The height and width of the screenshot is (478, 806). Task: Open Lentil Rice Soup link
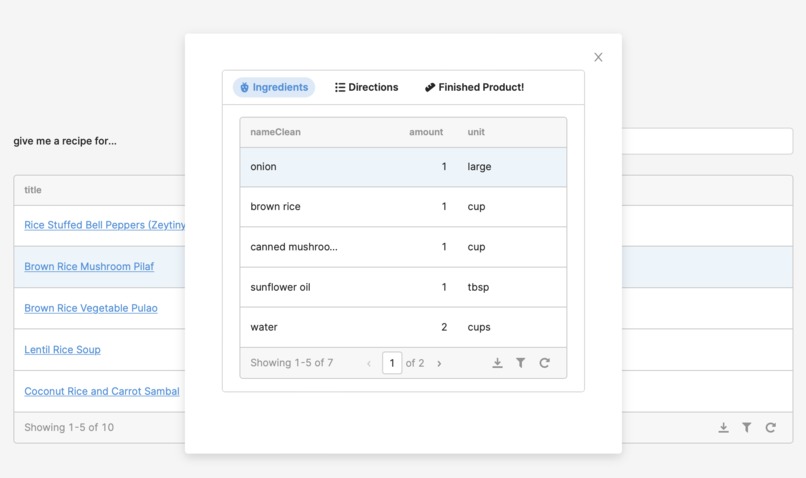62,350
